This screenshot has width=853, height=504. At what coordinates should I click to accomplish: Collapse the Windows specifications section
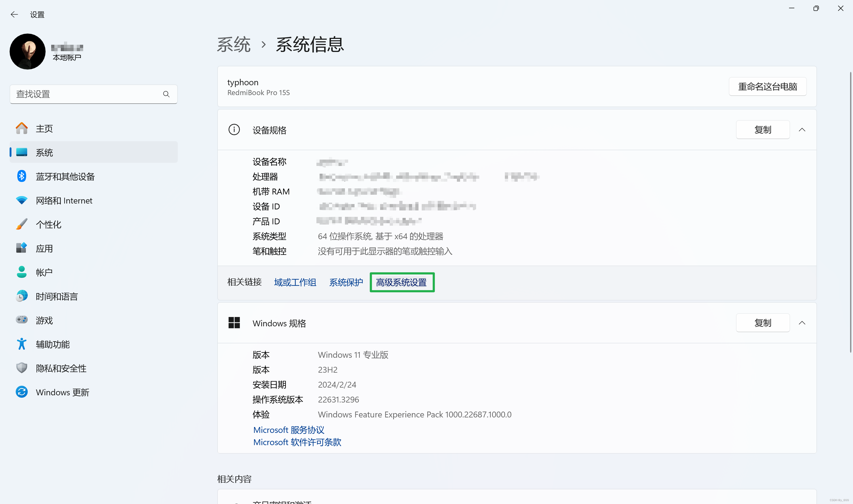[802, 323]
